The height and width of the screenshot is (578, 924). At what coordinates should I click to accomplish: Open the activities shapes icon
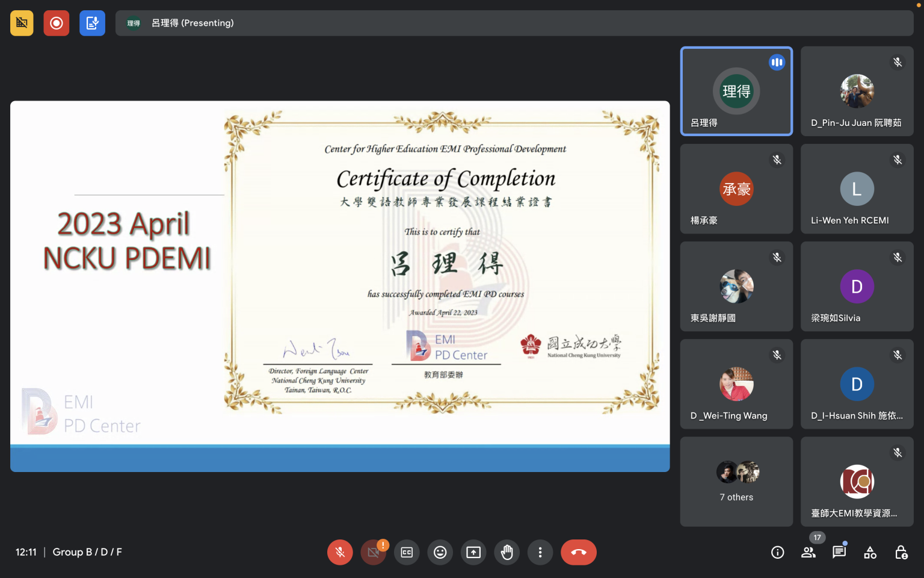click(x=870, y=552)
